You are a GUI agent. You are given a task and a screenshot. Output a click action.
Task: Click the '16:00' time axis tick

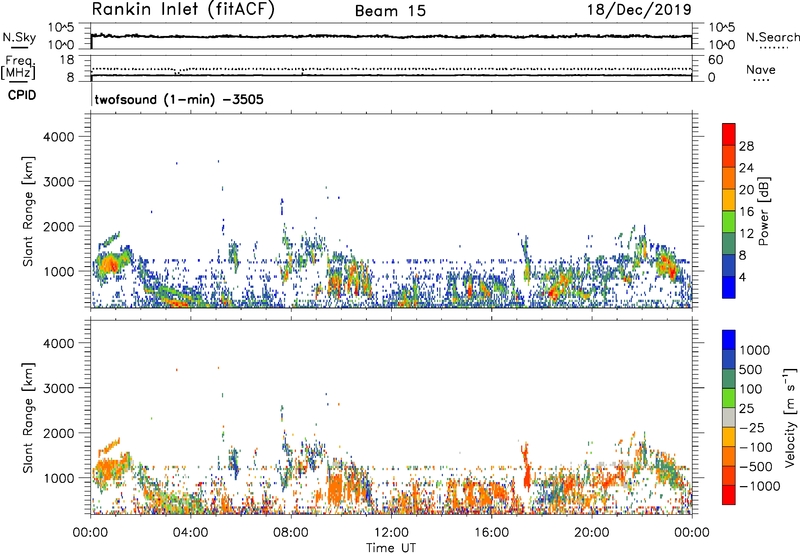(491, 533)
